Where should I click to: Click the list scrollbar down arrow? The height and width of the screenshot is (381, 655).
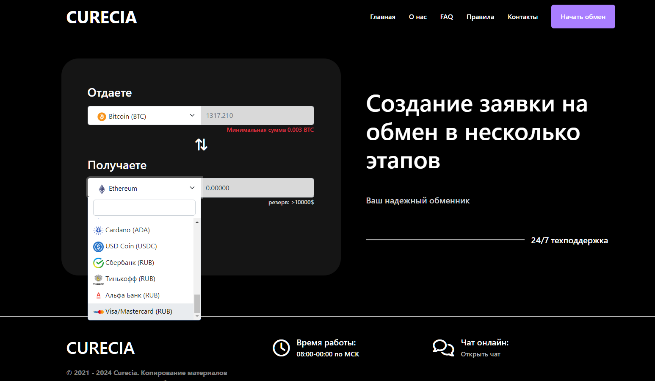click(197, 316)
